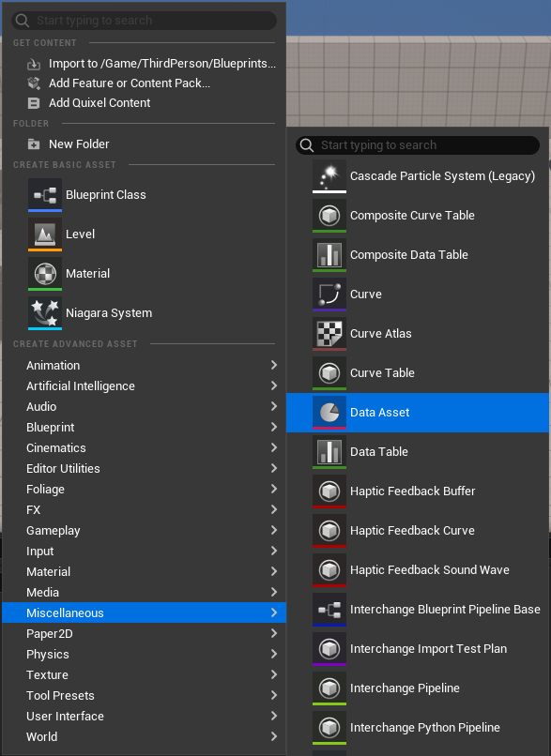Click the Interchange Blueprint Pipeline Base icon
Viewport: 551px width, 756px height.
pos(329,610)
